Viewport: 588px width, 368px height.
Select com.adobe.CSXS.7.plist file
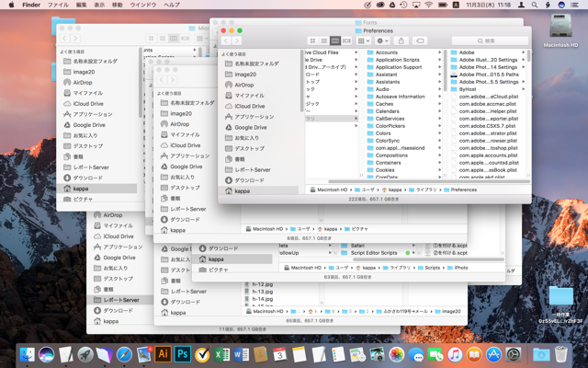point(487,126)
